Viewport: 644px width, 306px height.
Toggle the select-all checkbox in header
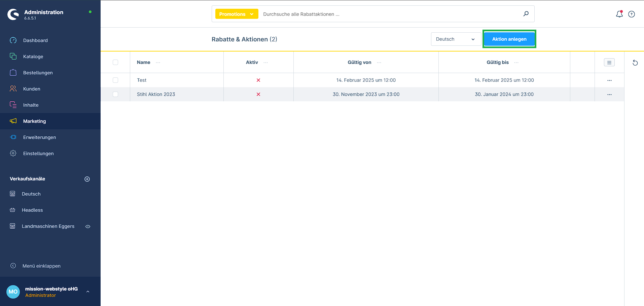(x=115, y=62)
